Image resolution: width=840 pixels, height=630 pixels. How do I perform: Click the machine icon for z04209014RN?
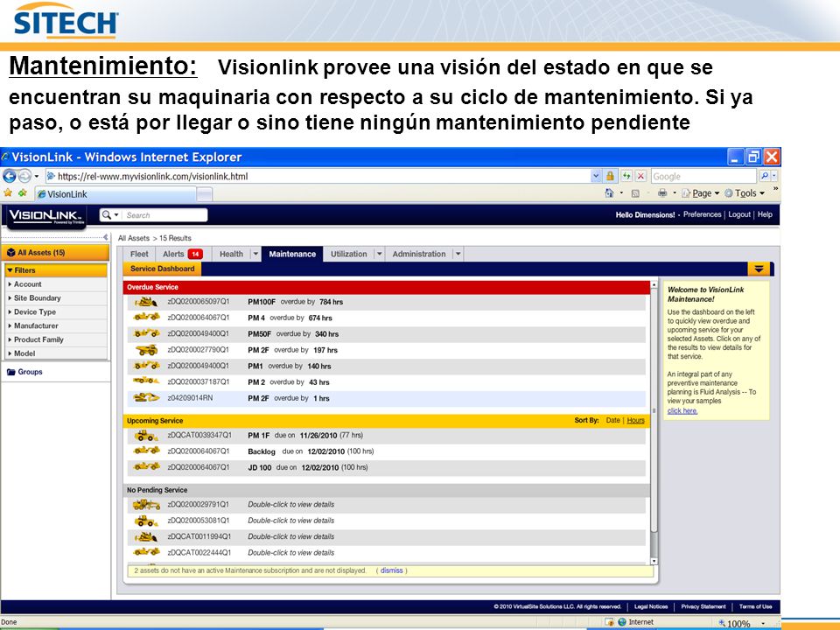146,397
